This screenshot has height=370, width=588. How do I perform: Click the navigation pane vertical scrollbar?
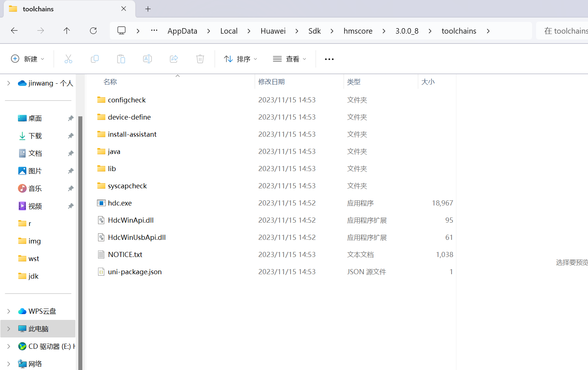pos(80,243)
